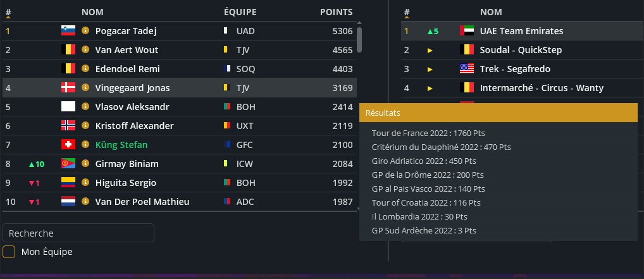The height and width of the screenshot is (279, 644).
Task: Click the yellow arrow beside Soudal - QuickStep
Action: 430,50
